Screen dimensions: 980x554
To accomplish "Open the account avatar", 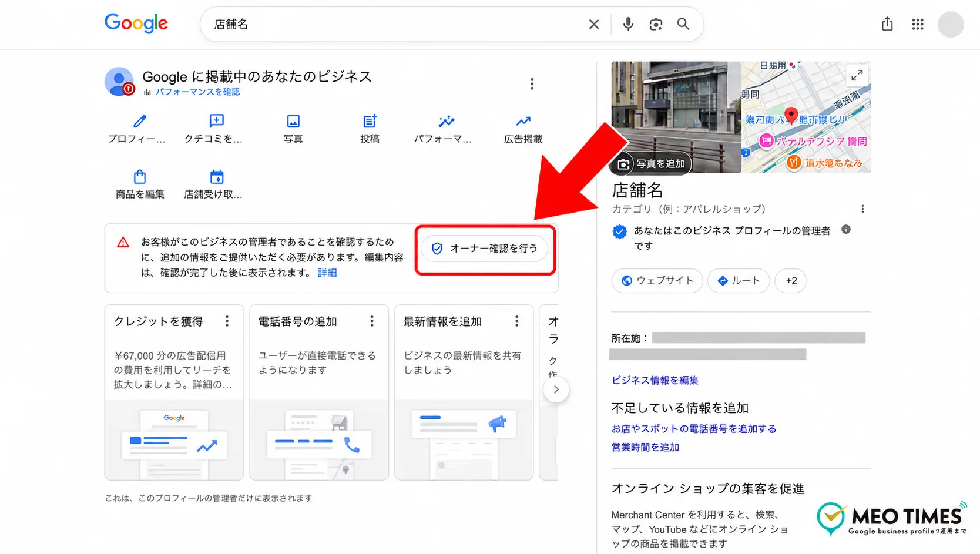I will click(x=950, y=24).
